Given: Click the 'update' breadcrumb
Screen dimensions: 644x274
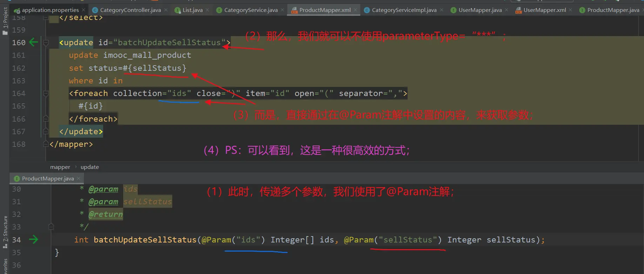Looking at the screenshot, I should pyautogui.click(x=90, y=167).
